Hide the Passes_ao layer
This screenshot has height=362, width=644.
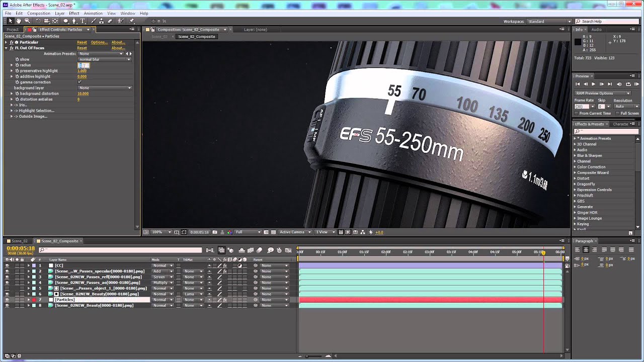7,283
